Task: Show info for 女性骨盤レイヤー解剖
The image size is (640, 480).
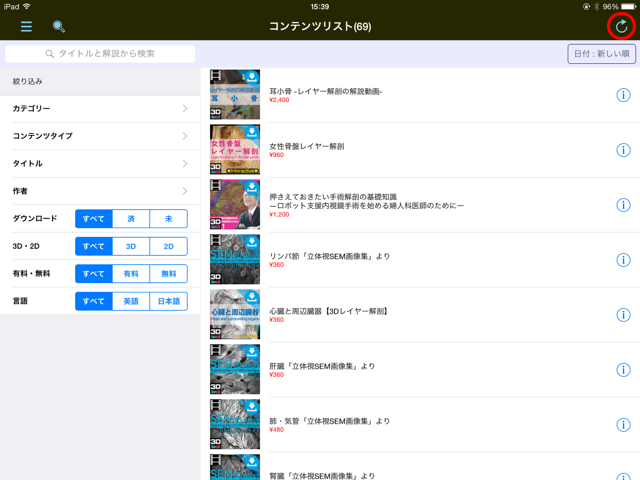Action: tap(623, 150)
